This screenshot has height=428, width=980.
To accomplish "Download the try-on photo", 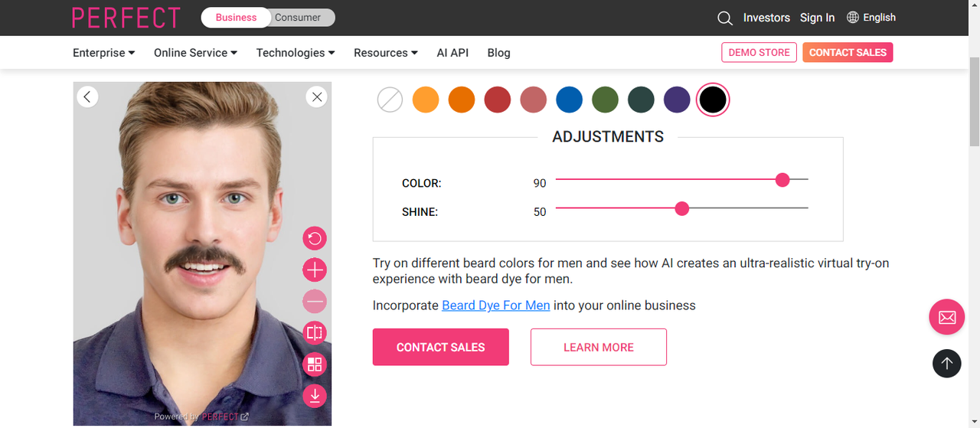I will tap(315, 395).
